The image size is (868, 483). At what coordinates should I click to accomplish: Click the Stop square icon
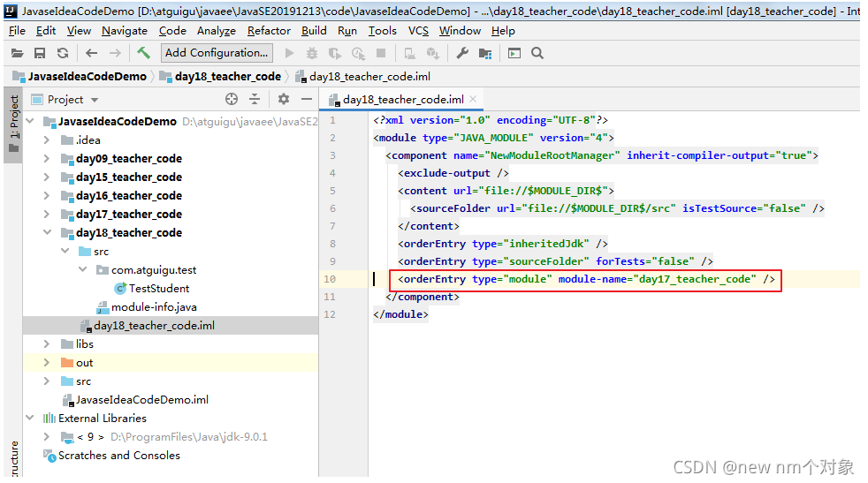(x=381, y=53)
